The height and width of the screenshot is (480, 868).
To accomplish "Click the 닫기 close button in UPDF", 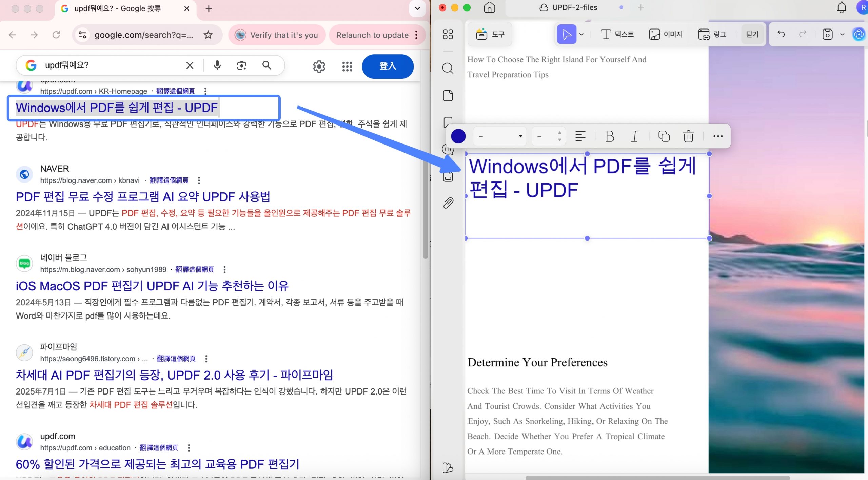I will [x=752, y=34].
